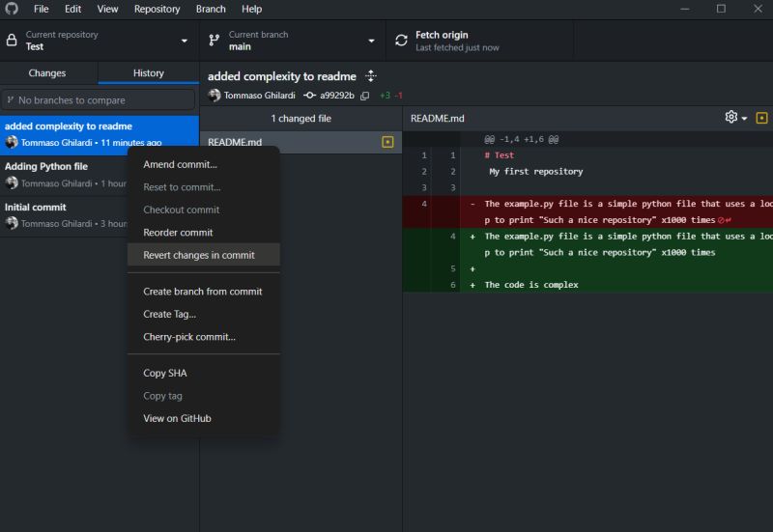The image size is (773, 532).
Task: Select Copy SHA in context menu
Action: tap(204, 374)
